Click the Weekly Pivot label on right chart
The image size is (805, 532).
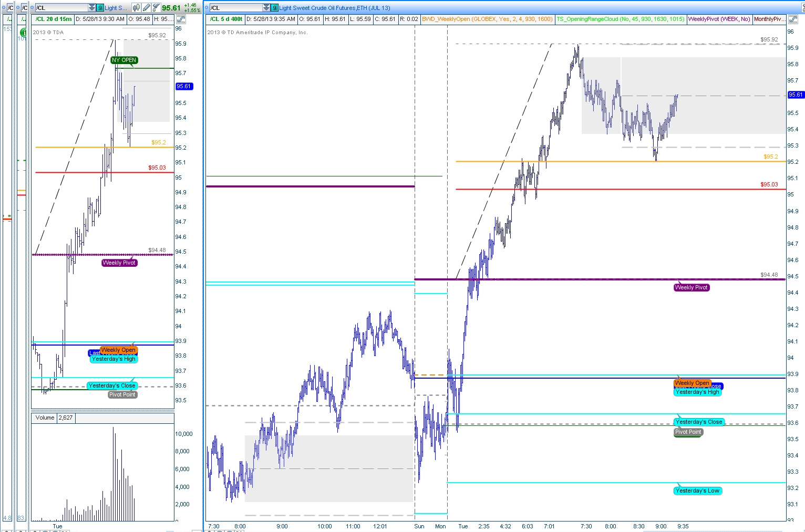[692, 287]
